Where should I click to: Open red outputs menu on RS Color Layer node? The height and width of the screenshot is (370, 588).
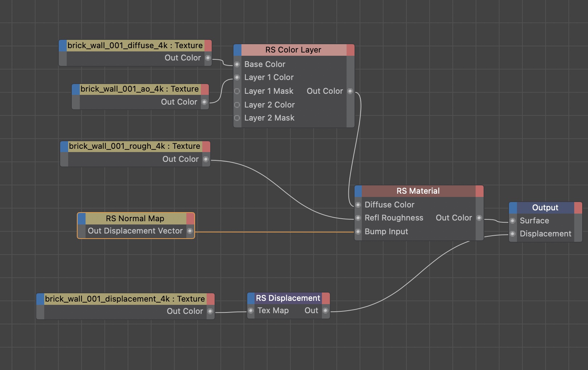350,50
